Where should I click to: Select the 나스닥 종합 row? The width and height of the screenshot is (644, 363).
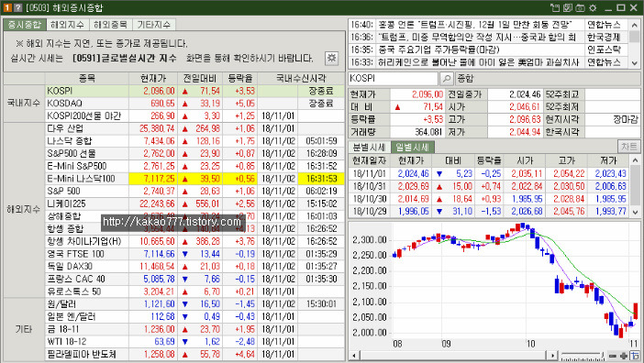194,140
